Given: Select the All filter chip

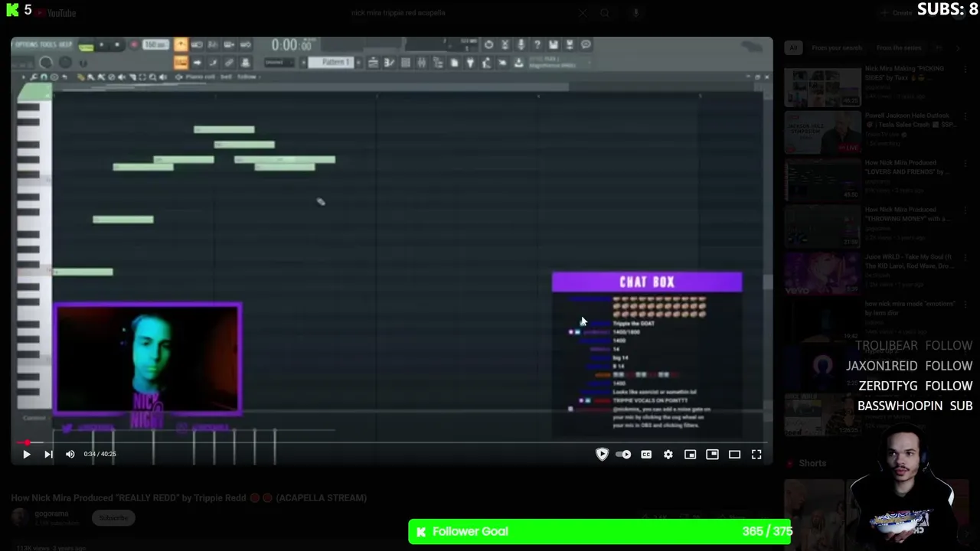Looking at the screenshot, I should (x=793, y=48).
